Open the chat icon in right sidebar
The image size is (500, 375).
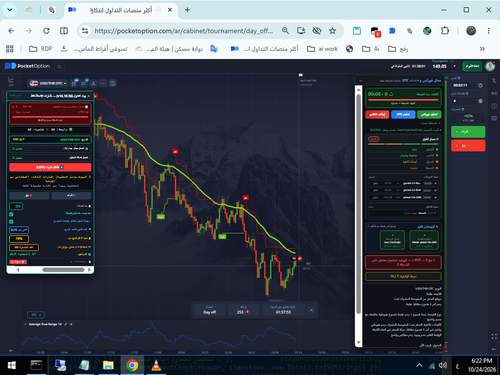click(494, 118)
